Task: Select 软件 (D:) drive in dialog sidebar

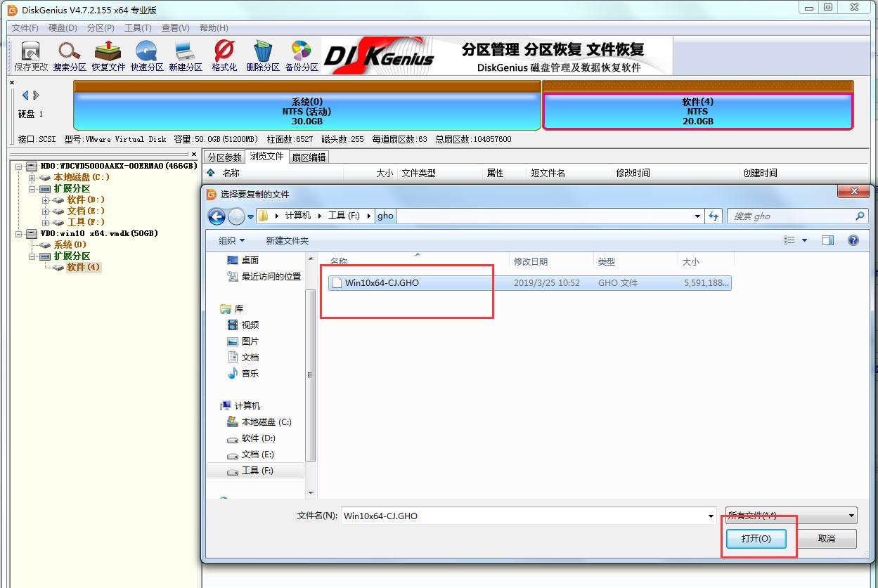Action: pyautogui.click(x=252, y=438)
